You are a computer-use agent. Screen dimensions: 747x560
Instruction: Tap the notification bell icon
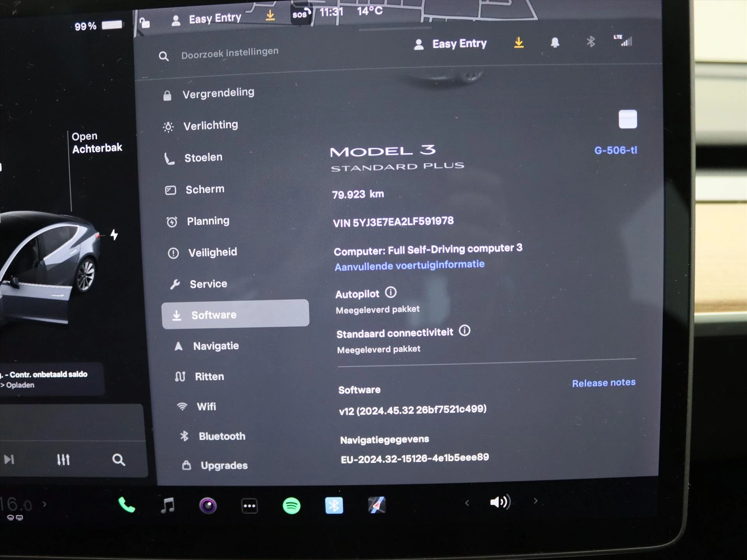coord(555,42)
